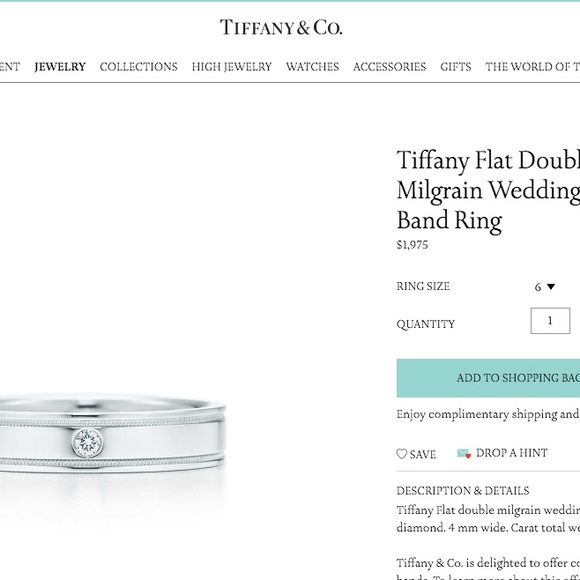Click the Tiffany & Co. logo

click(x=281, y=27)
